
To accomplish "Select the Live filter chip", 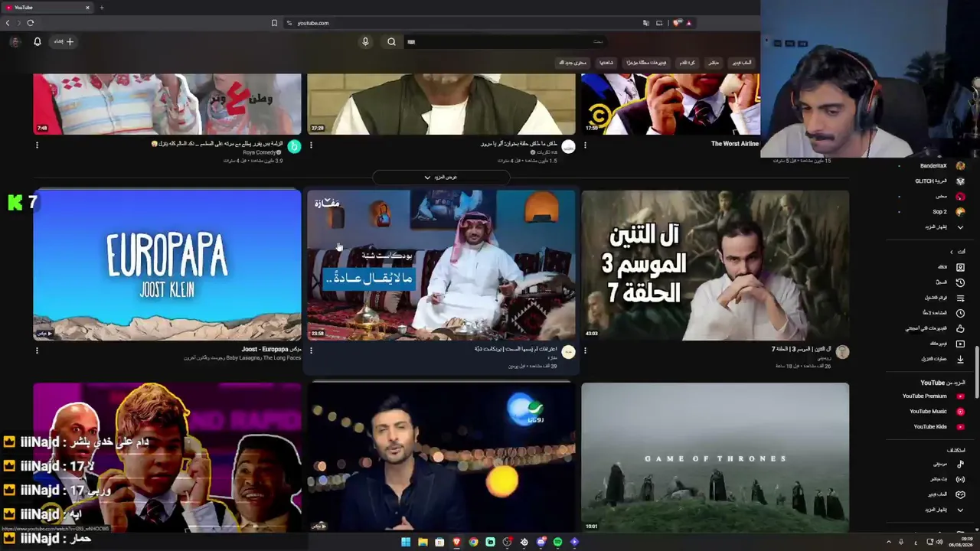I will tap(714, 63).
